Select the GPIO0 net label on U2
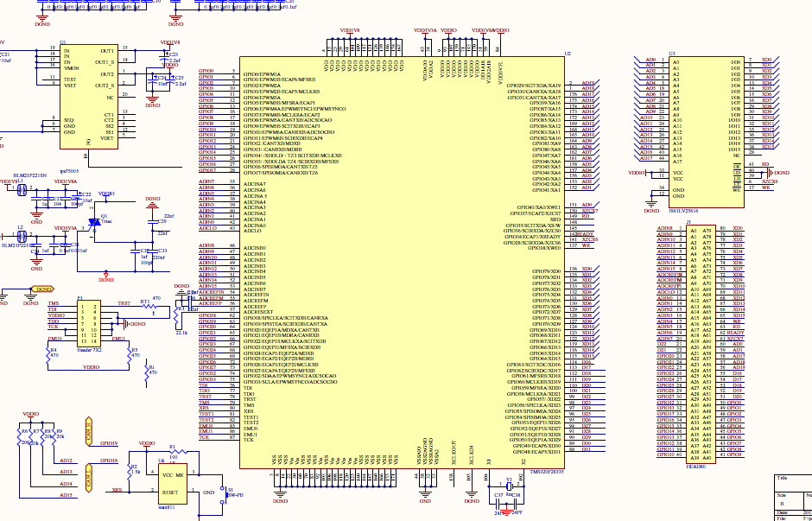 click(x=206, y=71)
